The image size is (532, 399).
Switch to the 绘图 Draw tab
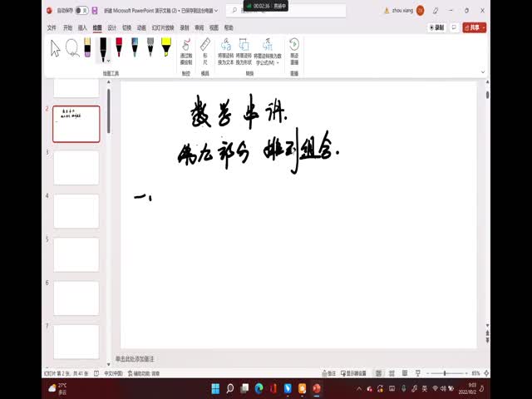tap(97, 27)
